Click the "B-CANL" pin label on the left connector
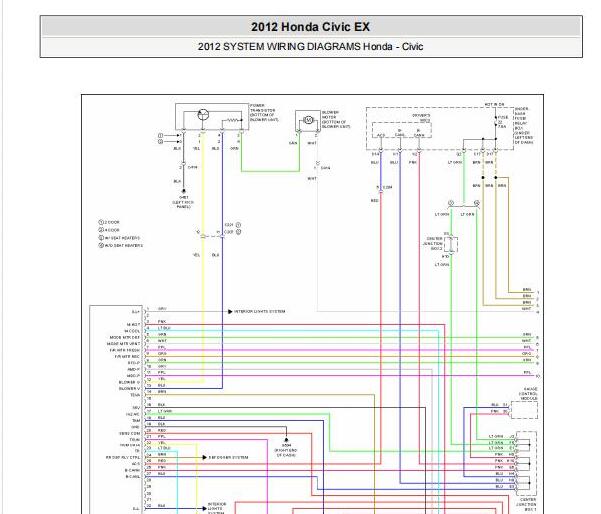The height and width of the screenshot is (514, 601). coord(133,477)
